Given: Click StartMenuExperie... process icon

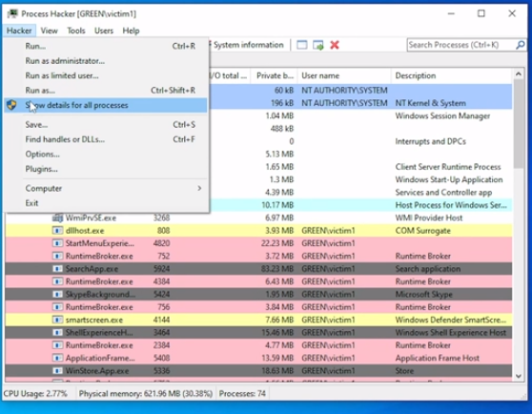Looking at the screenshot, I should click(57, 243).
